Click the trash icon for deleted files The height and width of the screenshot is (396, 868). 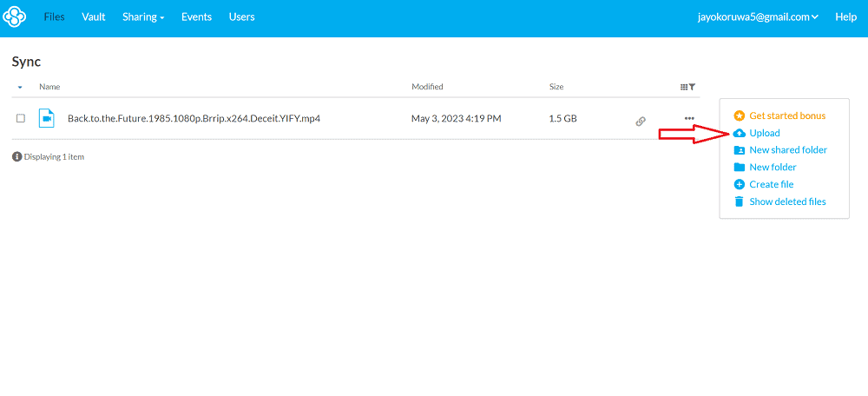[739, 201]
